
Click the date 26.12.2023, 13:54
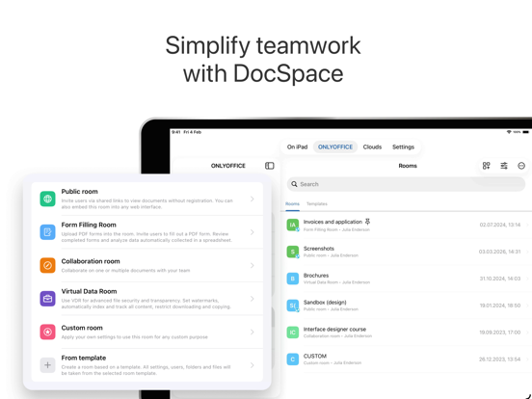(499, 359)
